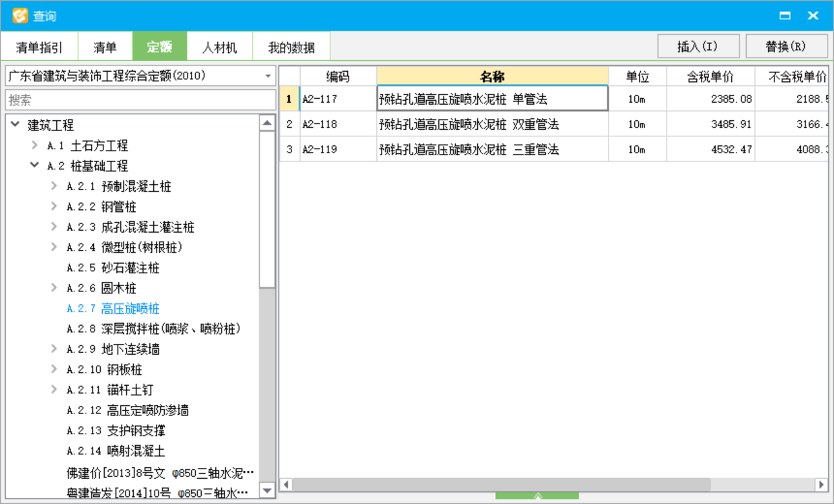Click price cell 2385.08
Screen dimensions: 834x504
pyautogui.click(x=711, y=99)
